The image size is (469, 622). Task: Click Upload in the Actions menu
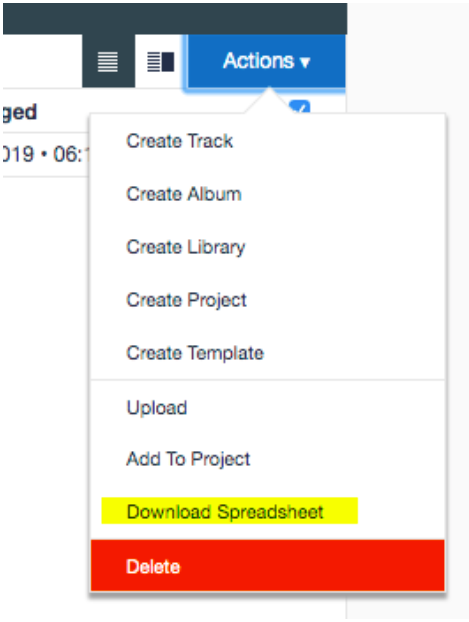pos(157,408)
